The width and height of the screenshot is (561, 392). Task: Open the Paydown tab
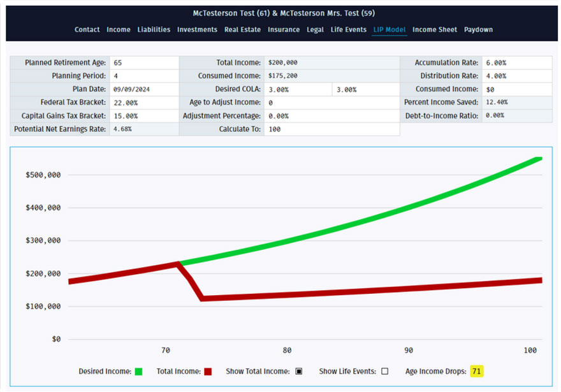tap(478, 30)
